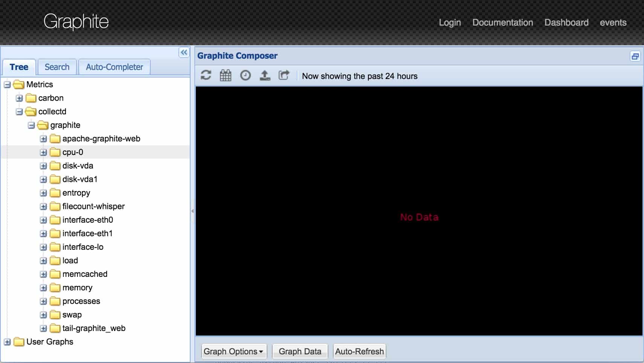Click the memcached folder icon
Viewport: 644px width, 363px height.
click(55, 274)
